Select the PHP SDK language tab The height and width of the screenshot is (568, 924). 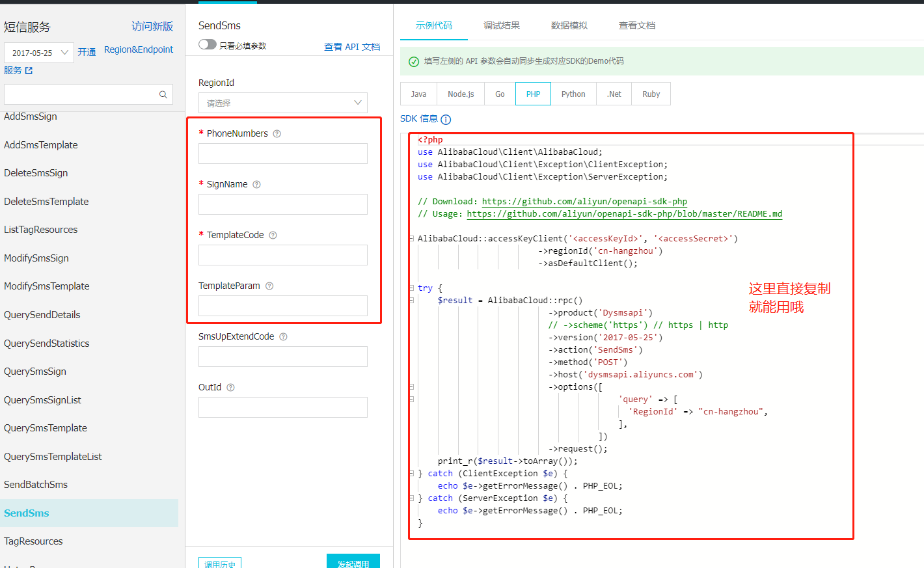point(534,94)
